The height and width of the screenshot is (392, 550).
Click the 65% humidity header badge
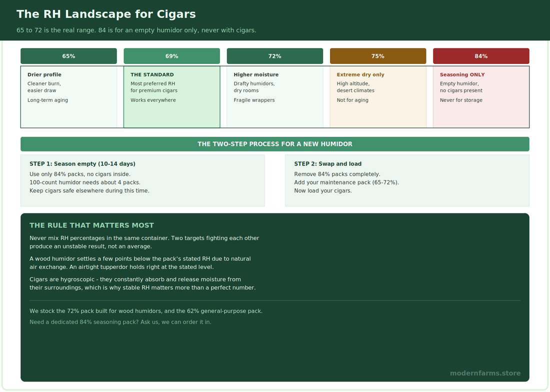[69, 56]
